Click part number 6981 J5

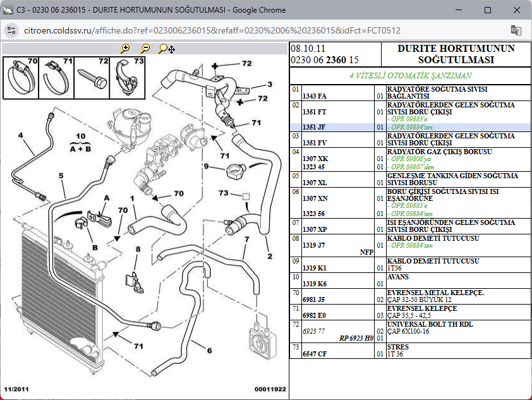(x=314, y=300)
